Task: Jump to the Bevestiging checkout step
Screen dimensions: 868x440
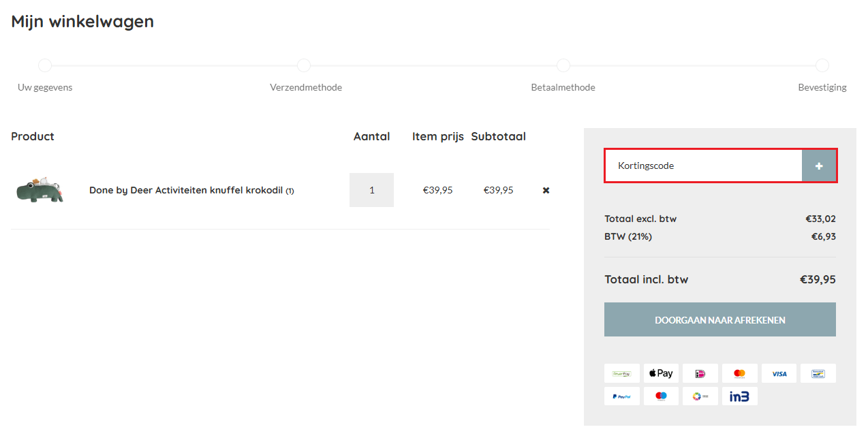Action: pyautogui.click(x=822, y=65)
